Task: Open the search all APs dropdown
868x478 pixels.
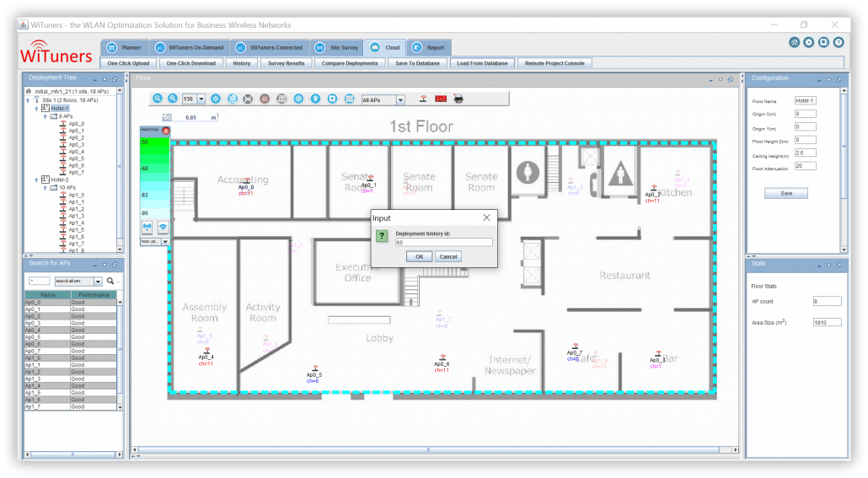Action: click(98, 282)
